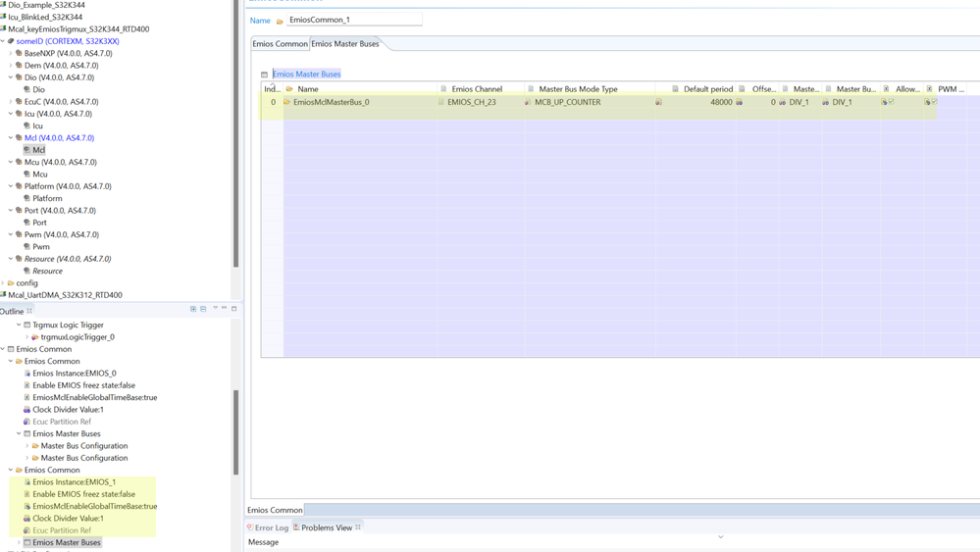Click the Error Log tab icon
The height and width of the screenshot is (552, 980).
[x=250, y=527]
